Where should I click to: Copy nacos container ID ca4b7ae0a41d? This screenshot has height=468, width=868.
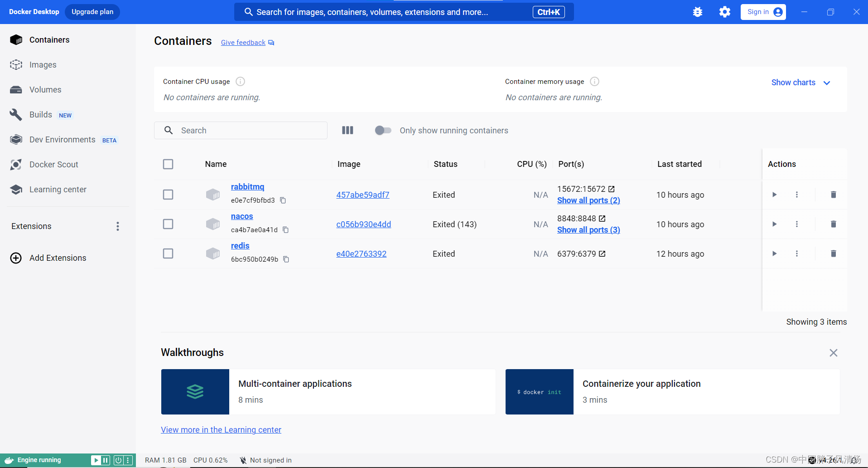pyautogui.click(x=286, y=230)
